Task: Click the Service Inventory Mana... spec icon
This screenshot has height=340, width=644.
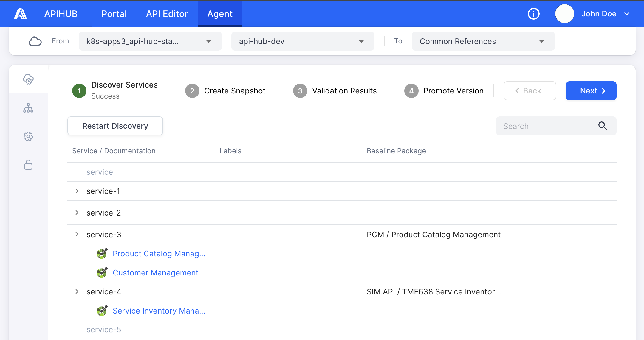Action: 102,311
